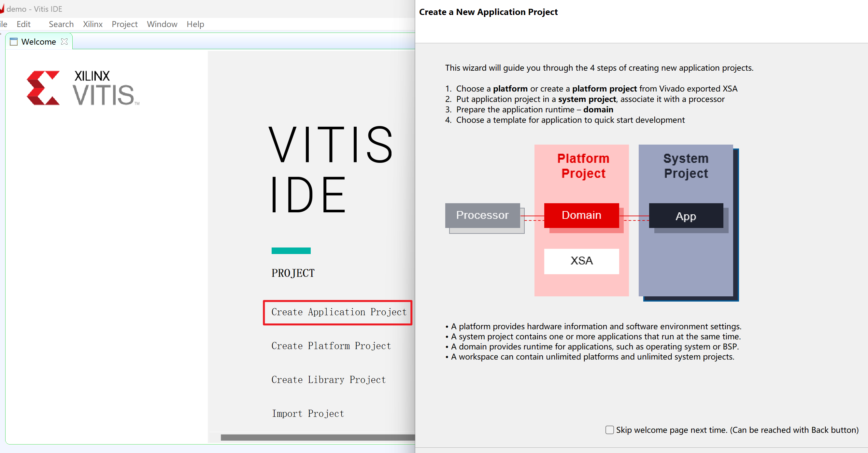Close the Welcome tab
868x453 pixels.
coord(64,41)
